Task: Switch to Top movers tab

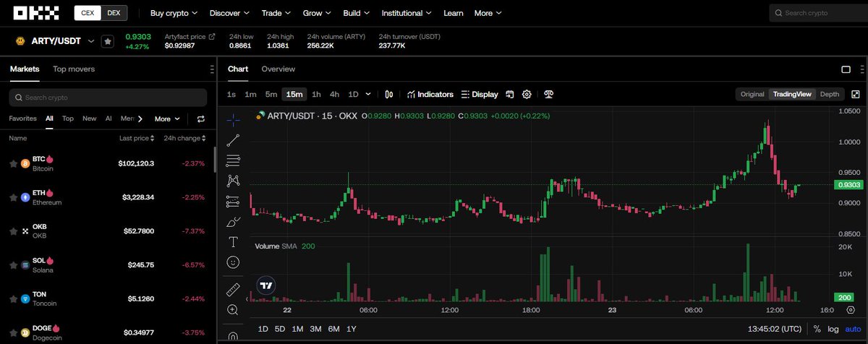Action: (74, 69)
